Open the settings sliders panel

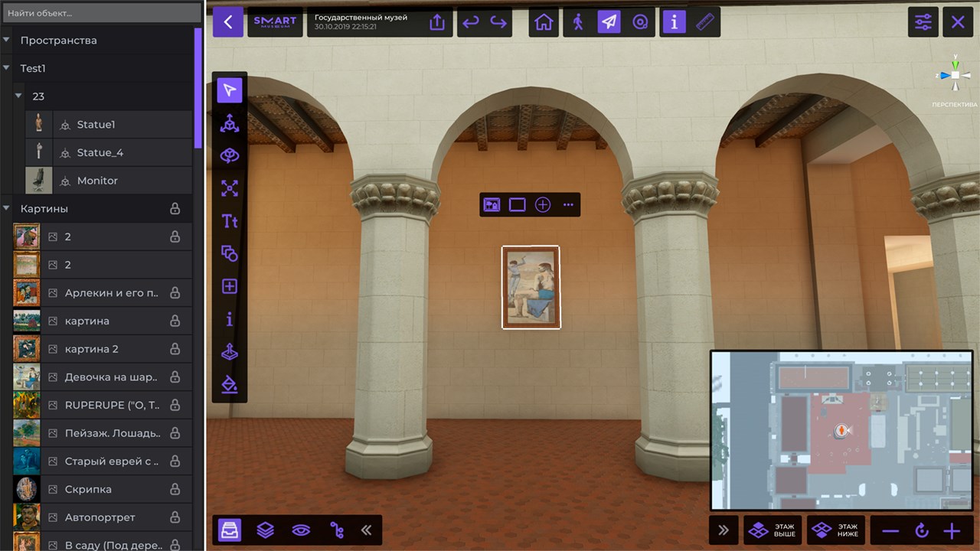pyautogui.click(x=923, y=22)
